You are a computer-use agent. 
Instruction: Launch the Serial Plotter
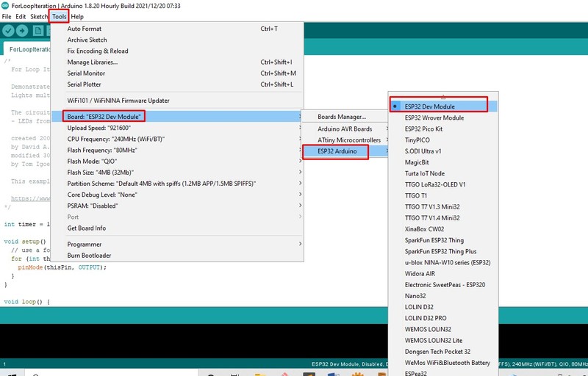(x=176, y=84)
